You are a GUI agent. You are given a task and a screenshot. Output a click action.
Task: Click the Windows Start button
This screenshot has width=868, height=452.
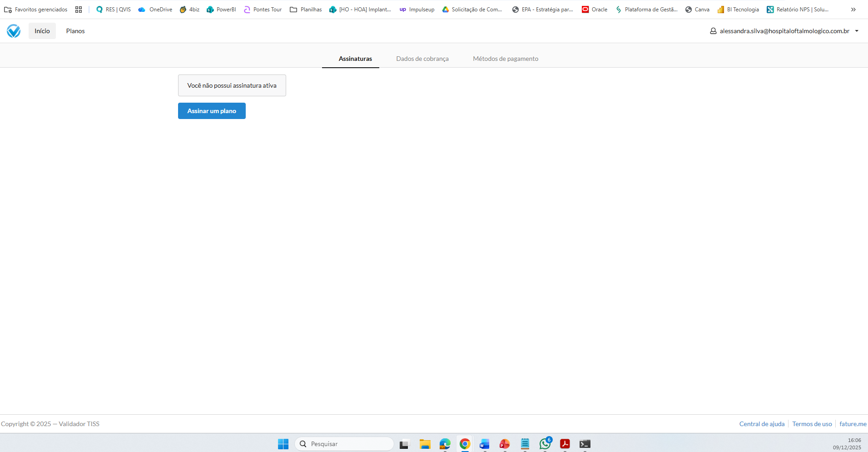coord(283,444)
